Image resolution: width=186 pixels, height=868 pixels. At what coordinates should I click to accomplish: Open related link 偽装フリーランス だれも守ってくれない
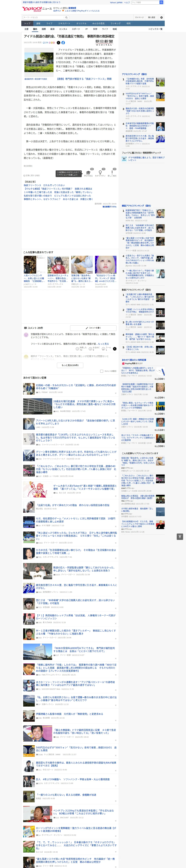coord(44,185)
